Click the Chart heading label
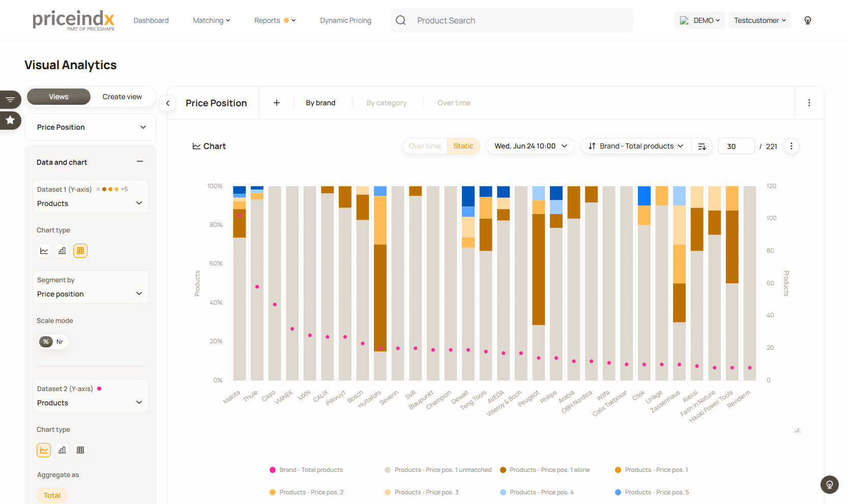The width and height of the screenshot is (849, 504). click(x=209, y=146)
